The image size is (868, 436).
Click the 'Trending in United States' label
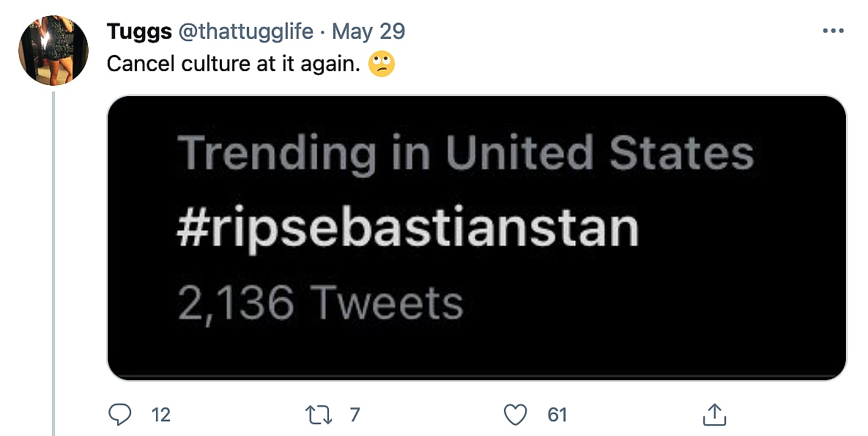coord(466,154)
